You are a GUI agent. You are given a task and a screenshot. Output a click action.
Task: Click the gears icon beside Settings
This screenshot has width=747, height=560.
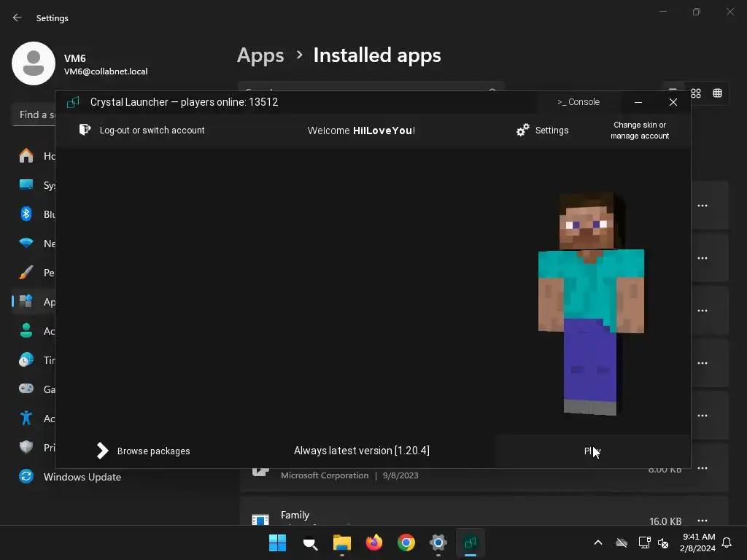tap(523, 130)
